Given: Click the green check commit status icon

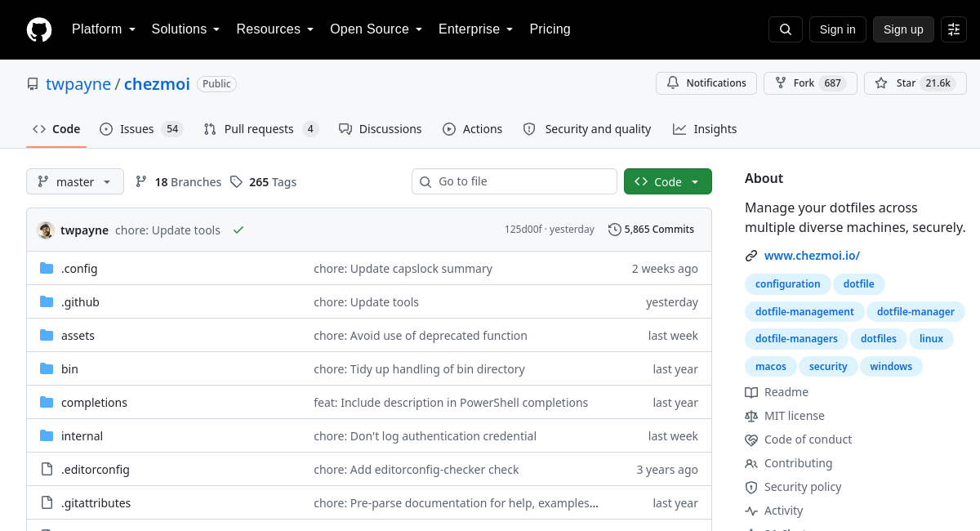Looking at the screenshot, I should 238,230.
